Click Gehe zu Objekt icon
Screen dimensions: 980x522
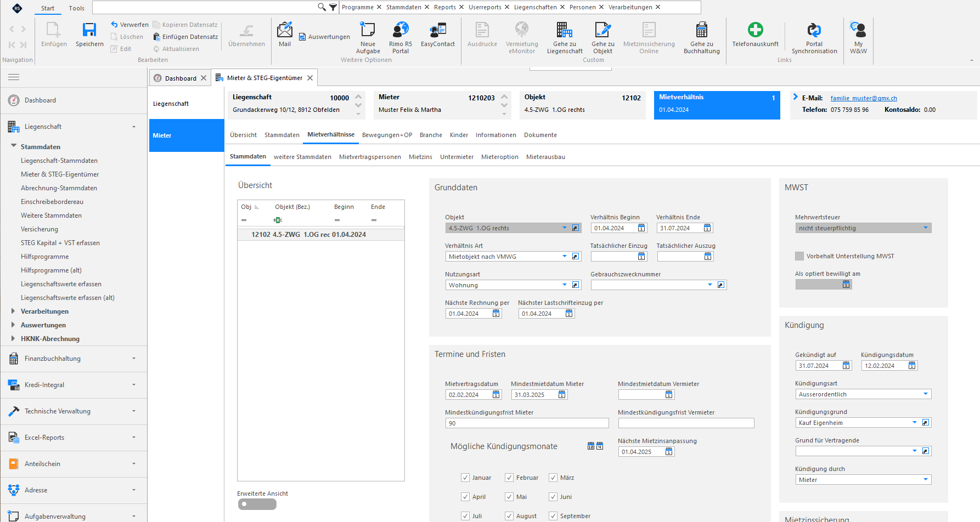(602, 30)
